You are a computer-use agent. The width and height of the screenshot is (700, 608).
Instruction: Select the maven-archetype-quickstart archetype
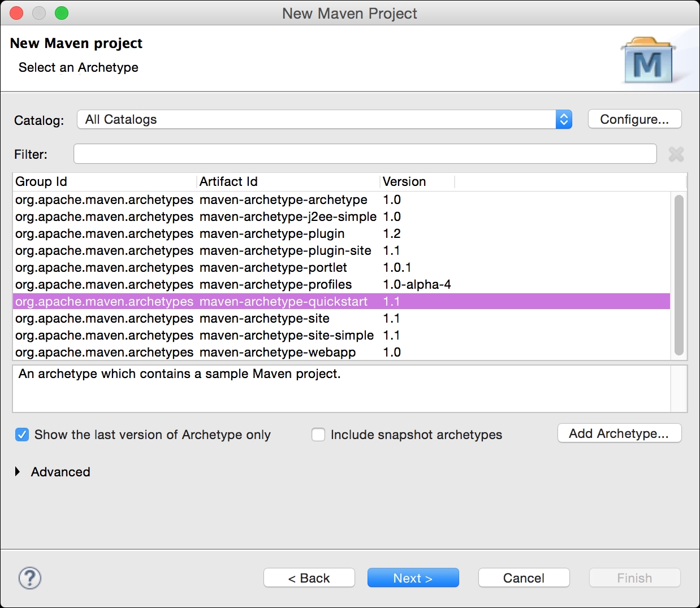click(x=283, y=302)
